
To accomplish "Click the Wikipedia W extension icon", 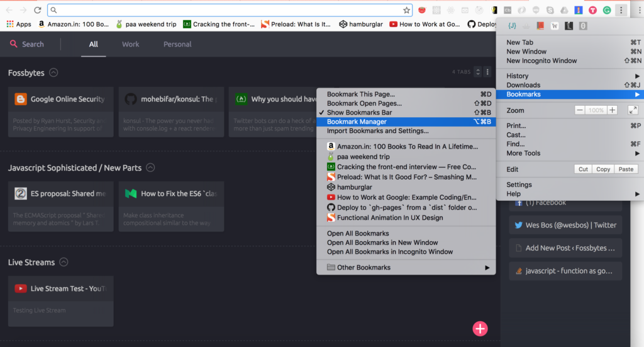I will (555, 26).
